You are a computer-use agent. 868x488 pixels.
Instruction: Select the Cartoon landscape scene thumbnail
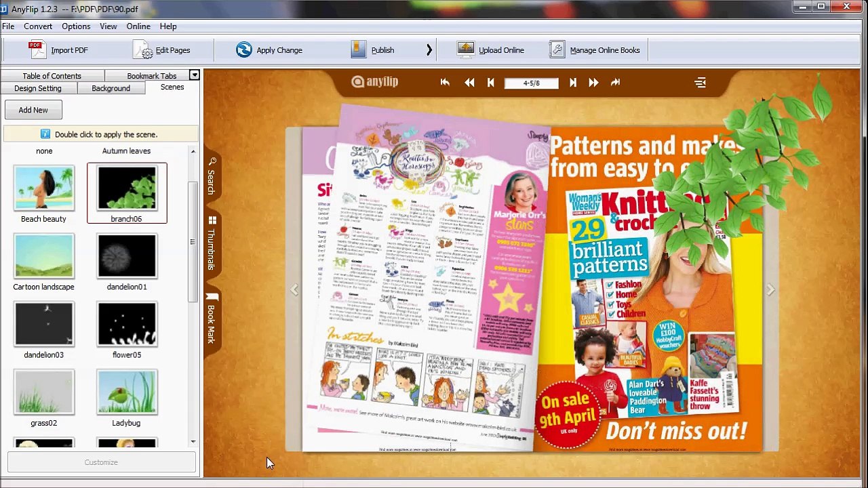[x=43, y=256]
